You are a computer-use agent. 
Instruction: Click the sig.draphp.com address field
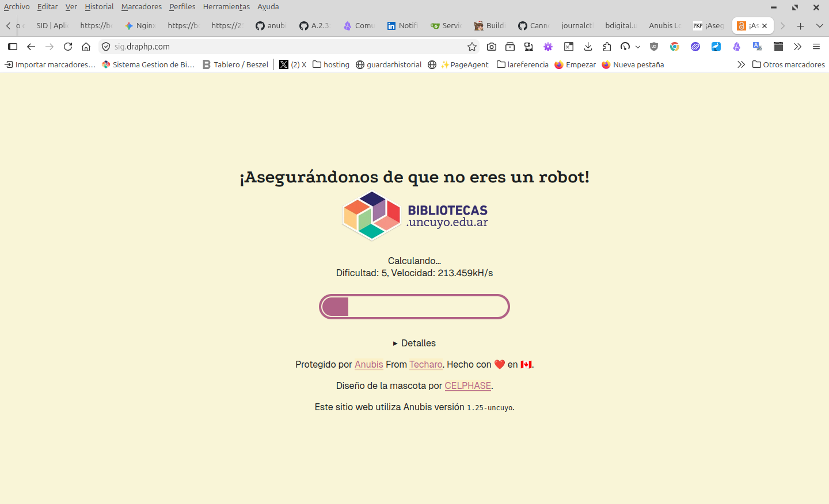click(x=288, y=47)
